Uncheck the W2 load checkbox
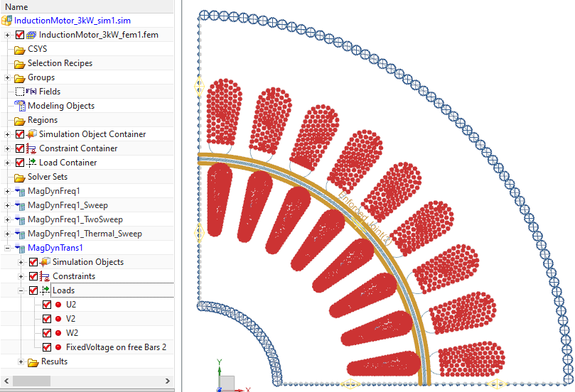 pos(47,333)
